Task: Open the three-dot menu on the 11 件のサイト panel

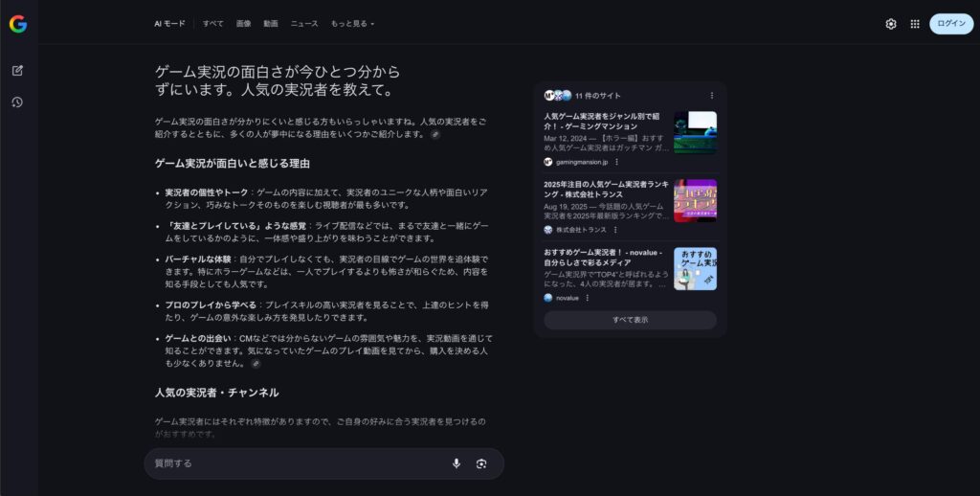Action: pyautogui.click(x=711, y=96)
